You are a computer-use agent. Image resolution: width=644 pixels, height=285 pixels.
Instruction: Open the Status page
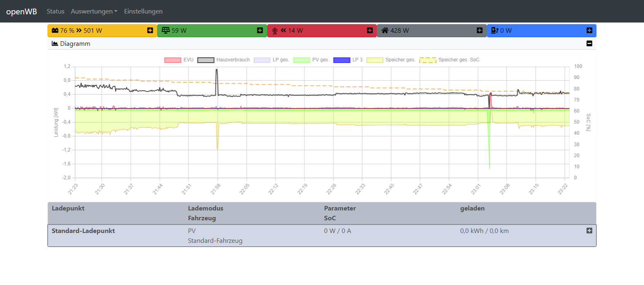[x=55, y=11]
